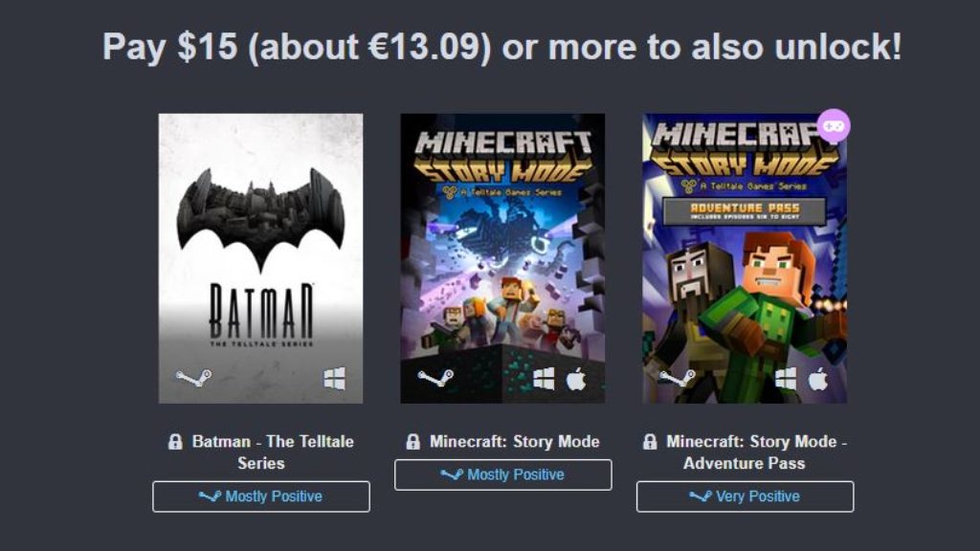This screenshot has height=551, width=980.
Task: Click the lock icon beside Batman title
Action: [x=175, y=442]
